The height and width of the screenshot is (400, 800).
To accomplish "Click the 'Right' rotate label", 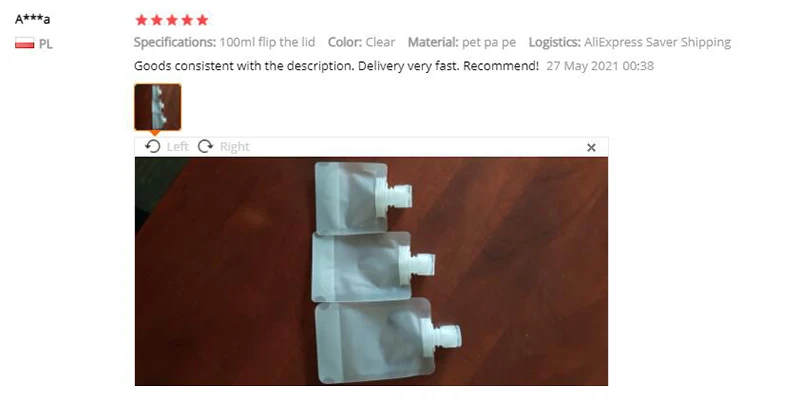I will [x=235, y=147].
